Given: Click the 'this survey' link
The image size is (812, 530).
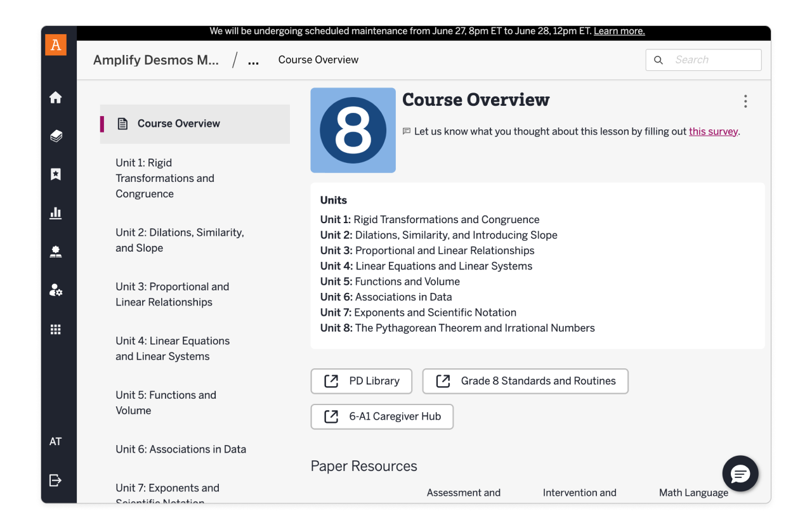Looking at the screenshot, I should [x=713, y=132].
